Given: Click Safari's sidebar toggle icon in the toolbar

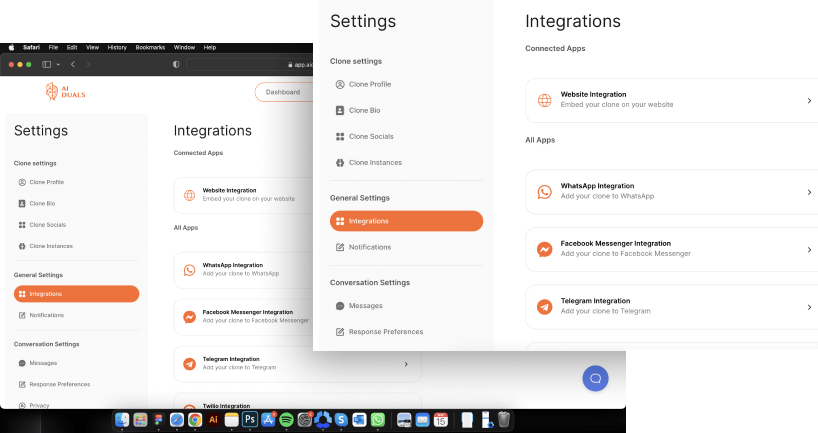Looking at the screenshot, I should tap(46, 64).
